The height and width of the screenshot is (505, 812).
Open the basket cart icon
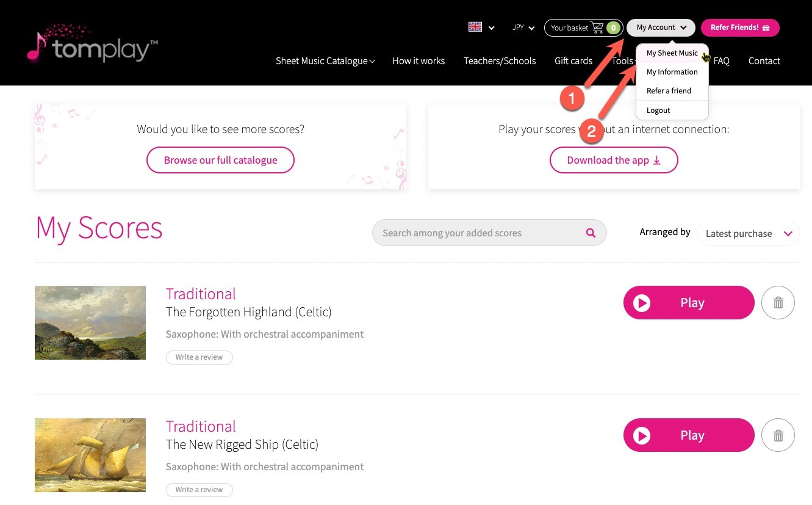coord(597,27)
